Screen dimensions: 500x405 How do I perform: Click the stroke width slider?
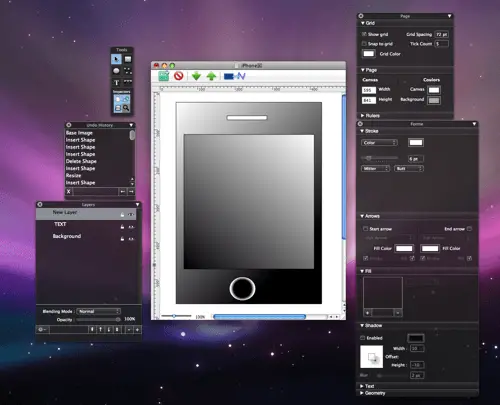tap(380, 158)
